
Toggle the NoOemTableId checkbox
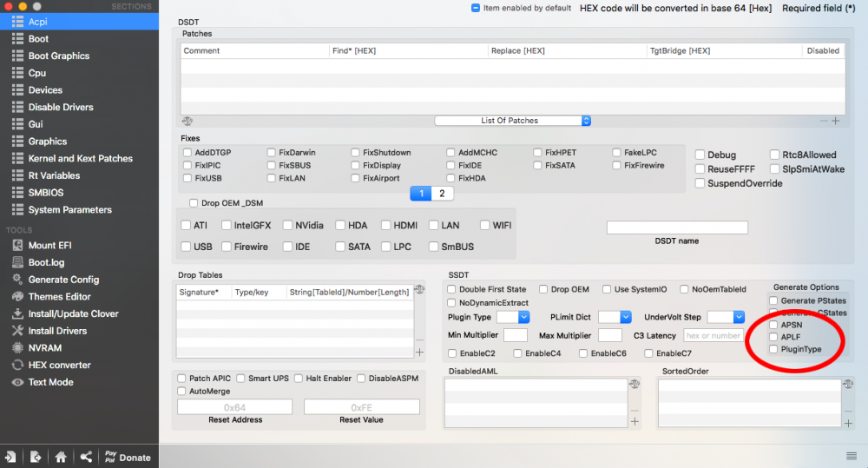point(684,289)
